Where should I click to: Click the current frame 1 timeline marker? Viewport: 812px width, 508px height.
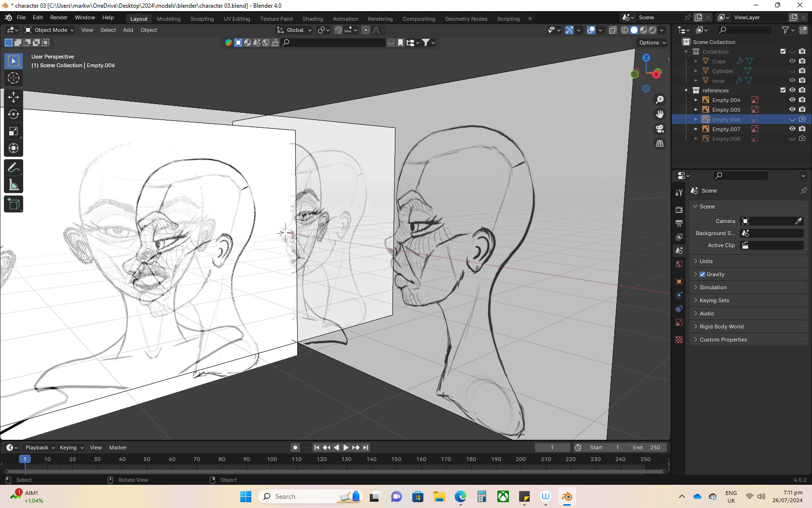(x=25, y=459)
